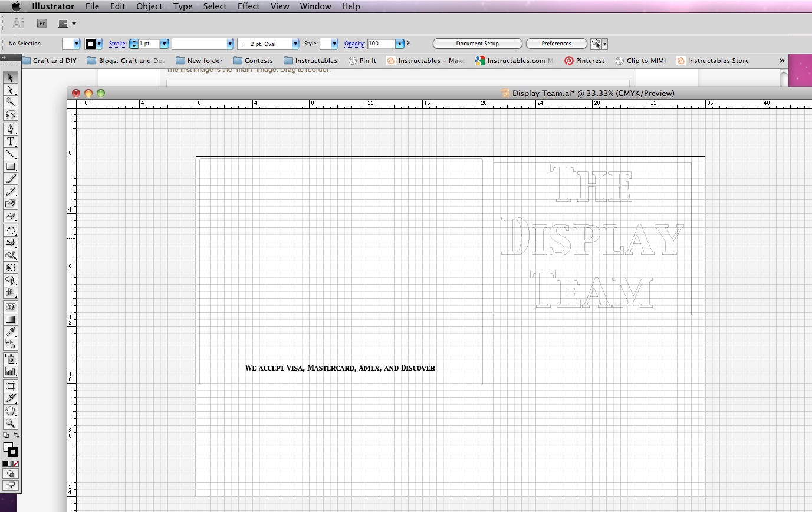Select the Slice tool
Image resolution: width=812 pixels, height=512 pixels.
(x=10, y=398)
